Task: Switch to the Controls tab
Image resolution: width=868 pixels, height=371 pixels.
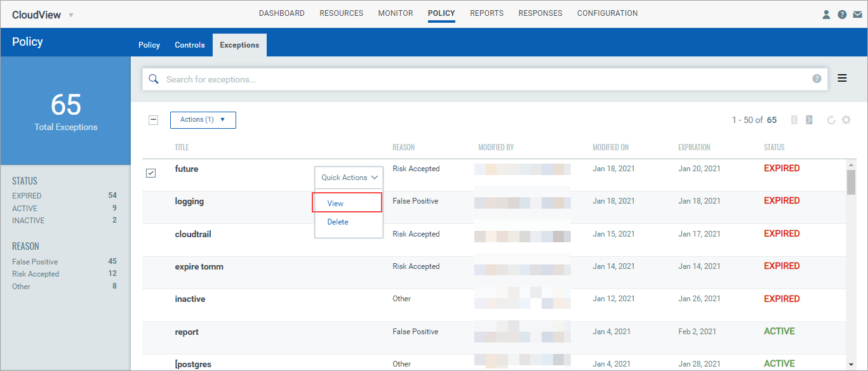Action: [x=190, y=45]
